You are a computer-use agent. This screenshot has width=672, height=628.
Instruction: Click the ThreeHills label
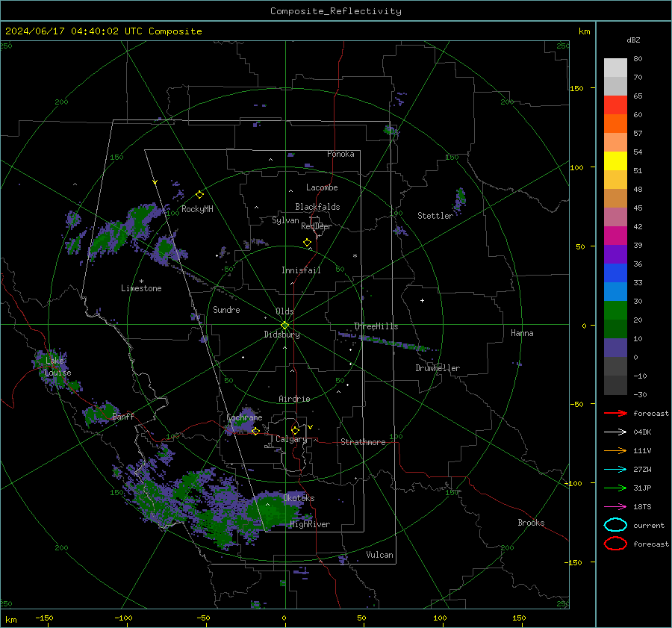pyautogui.click(x=376, y=326)
